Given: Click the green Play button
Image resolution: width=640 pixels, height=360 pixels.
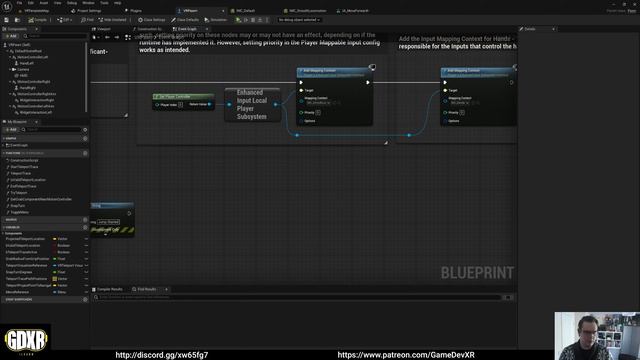Looking at the screenshot, I should pos(238,20).
